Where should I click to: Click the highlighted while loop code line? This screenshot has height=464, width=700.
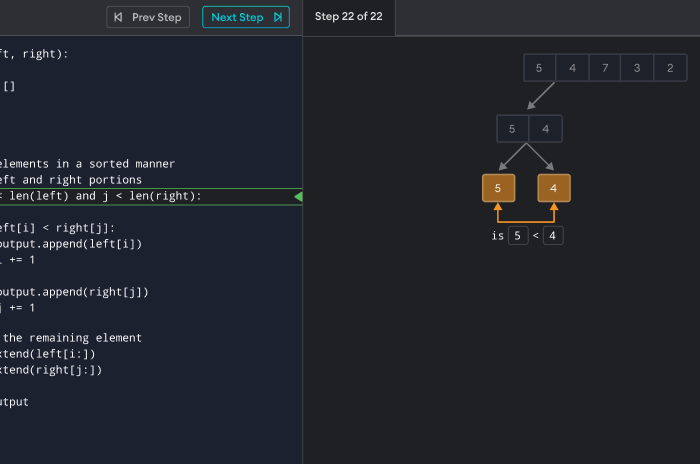click(x=100, y=196)
